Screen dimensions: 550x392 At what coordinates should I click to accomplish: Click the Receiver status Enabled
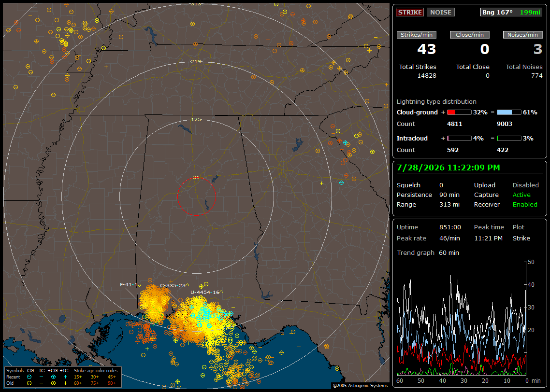[525, 205]
